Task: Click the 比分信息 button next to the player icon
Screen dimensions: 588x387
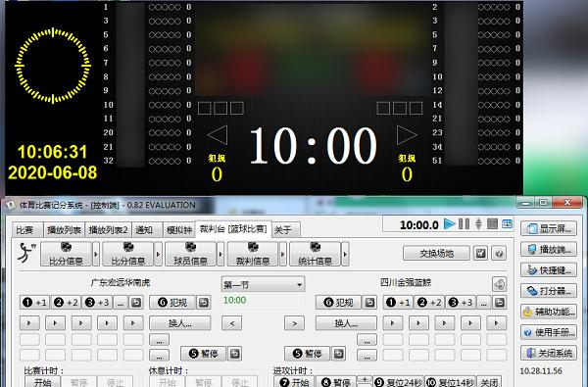Action: point(66,254)
